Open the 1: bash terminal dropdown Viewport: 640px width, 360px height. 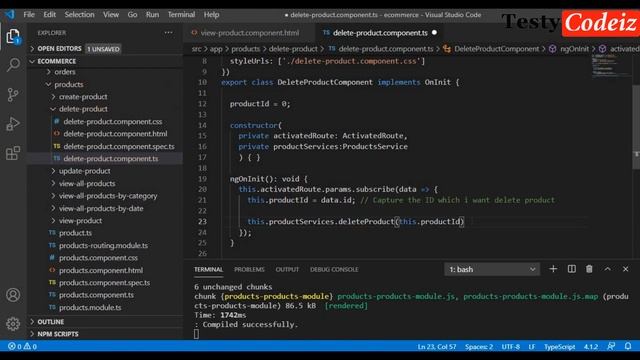[492, 269]
